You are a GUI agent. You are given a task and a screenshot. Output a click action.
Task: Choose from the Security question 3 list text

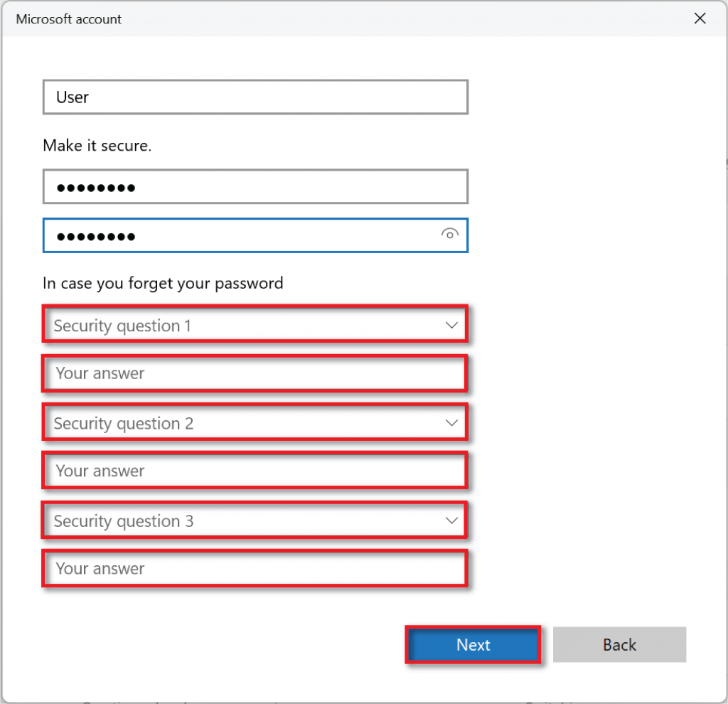point(124,521)
